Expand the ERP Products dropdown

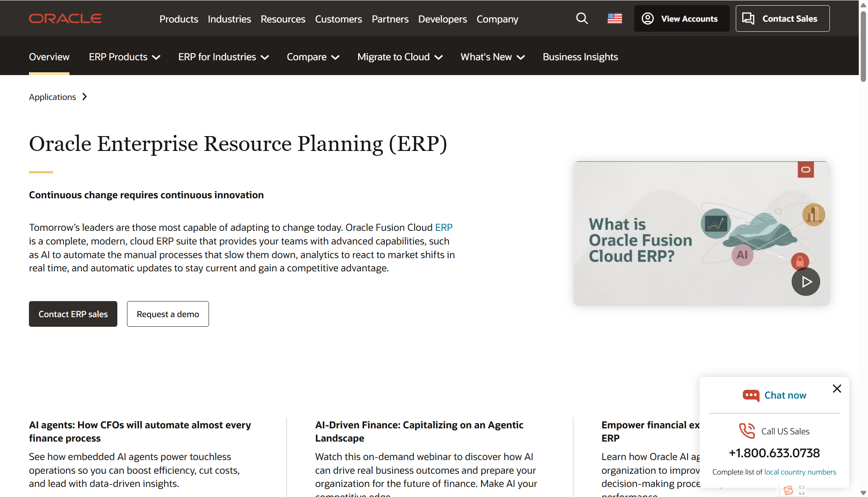(125, 57)
